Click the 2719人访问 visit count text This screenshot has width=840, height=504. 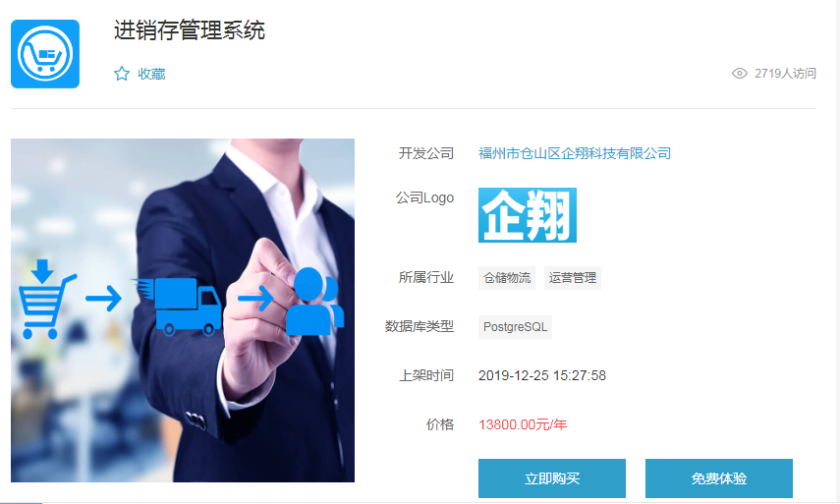[x=785, y=74]
